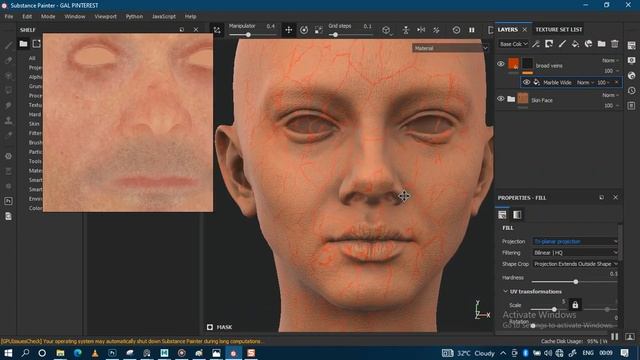
Task: Select the Paint brush tool in left toolbar
Action: point(8,46)
